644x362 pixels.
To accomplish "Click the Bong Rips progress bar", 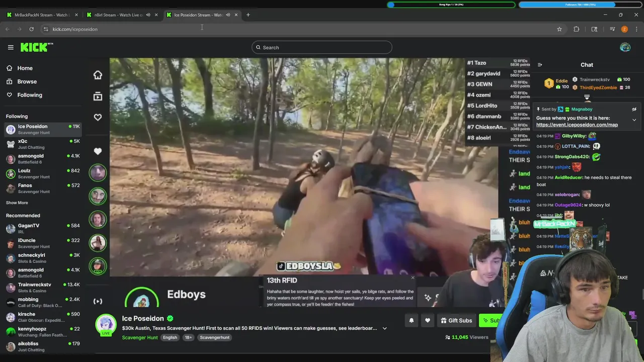I will (x=451, y=5).
